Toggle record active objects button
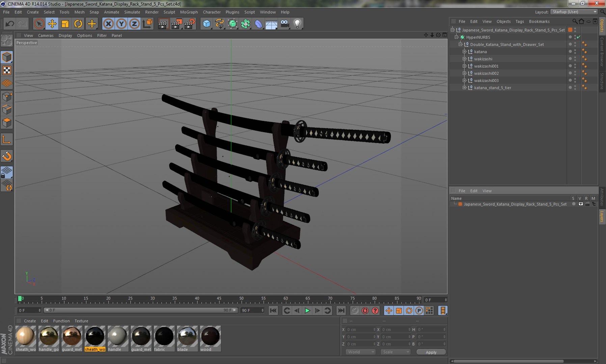 [355, 311]
